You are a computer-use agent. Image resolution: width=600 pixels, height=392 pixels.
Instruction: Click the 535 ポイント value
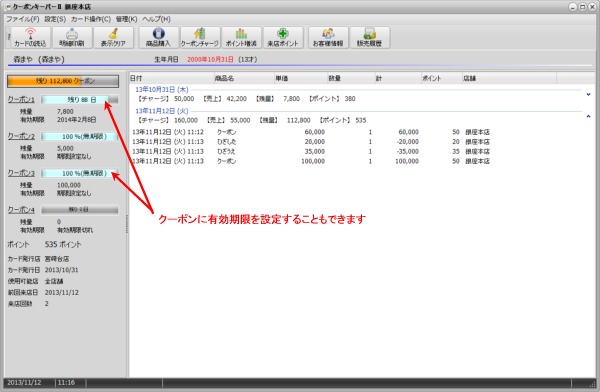[x=63, y=244]
